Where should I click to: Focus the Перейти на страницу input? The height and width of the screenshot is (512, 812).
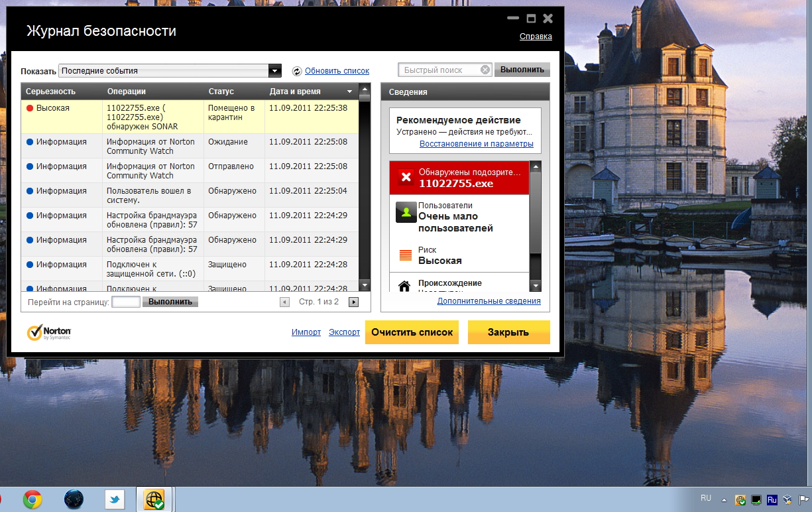pos(126,302)
